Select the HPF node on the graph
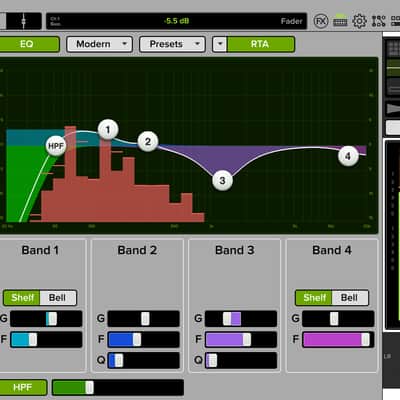 coord(56,146)
